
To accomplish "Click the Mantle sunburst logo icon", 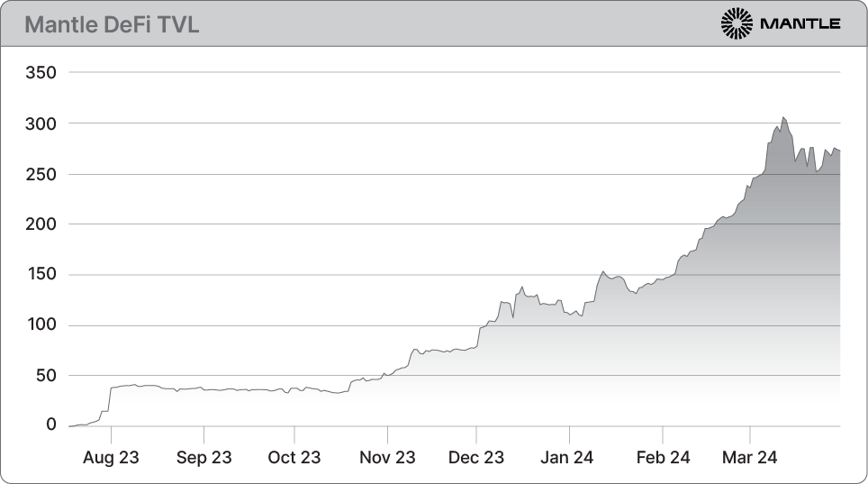I will (x=737, y=23).
